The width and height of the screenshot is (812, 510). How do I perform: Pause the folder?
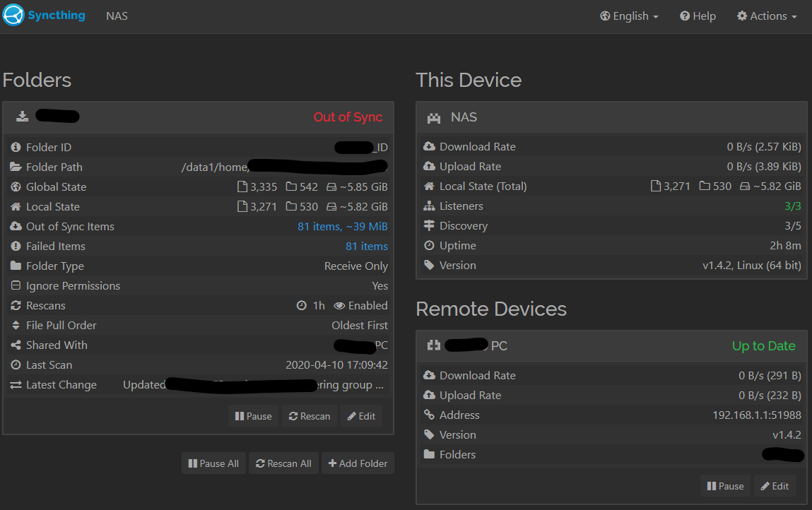tap(253, 416)
